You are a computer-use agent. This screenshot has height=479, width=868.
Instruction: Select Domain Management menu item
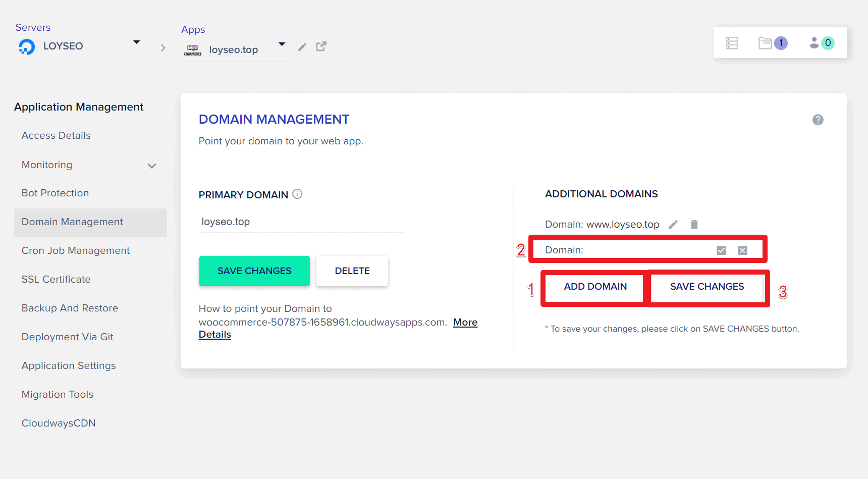click(90, 223)
